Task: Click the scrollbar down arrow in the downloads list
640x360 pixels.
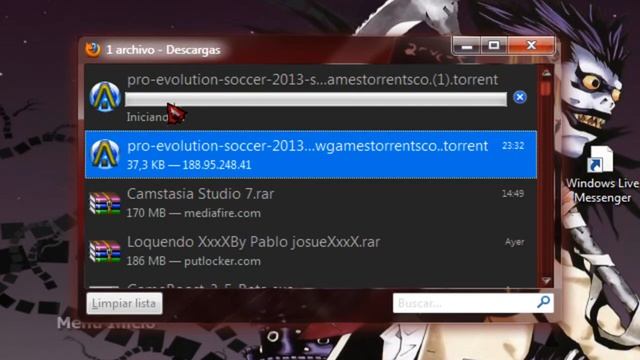Action: pyautogui.click(x=546, y=280)
